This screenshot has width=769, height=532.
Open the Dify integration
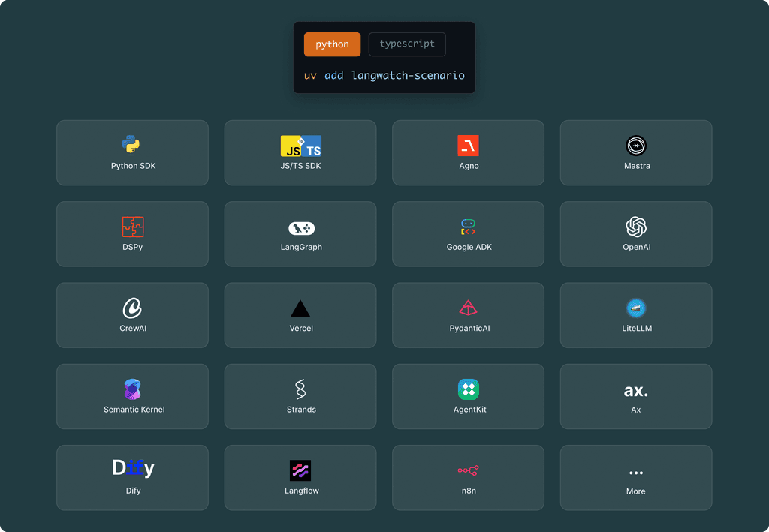[x=132, y=477]
